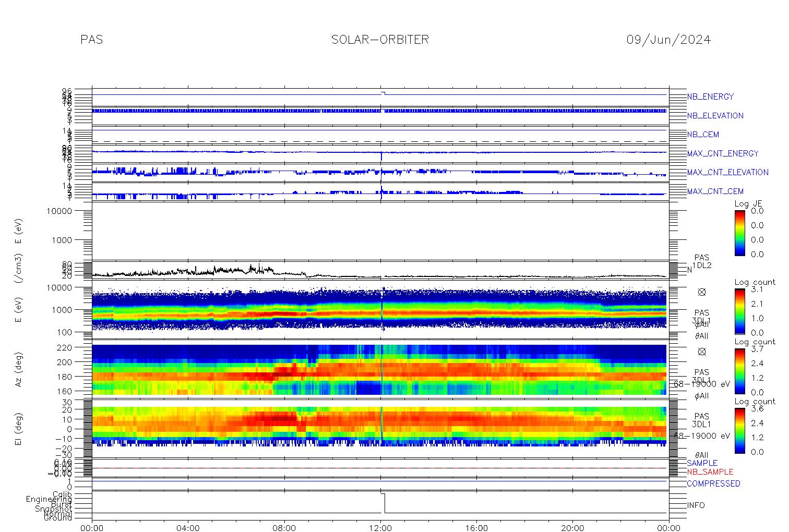The height and width of the screenshot is (532, 789).
Task: Click the Log count color bar topping at 3.6
Action: tap(739, 430)
